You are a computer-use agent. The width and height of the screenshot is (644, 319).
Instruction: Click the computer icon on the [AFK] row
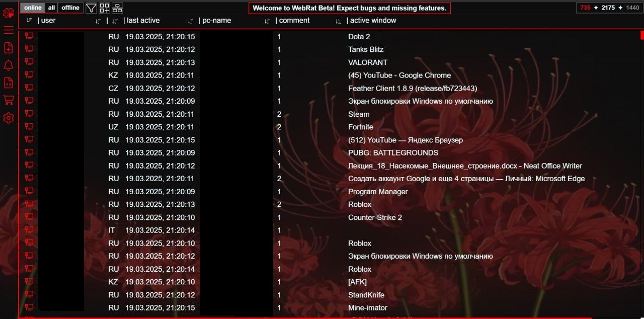coord(29,282)
